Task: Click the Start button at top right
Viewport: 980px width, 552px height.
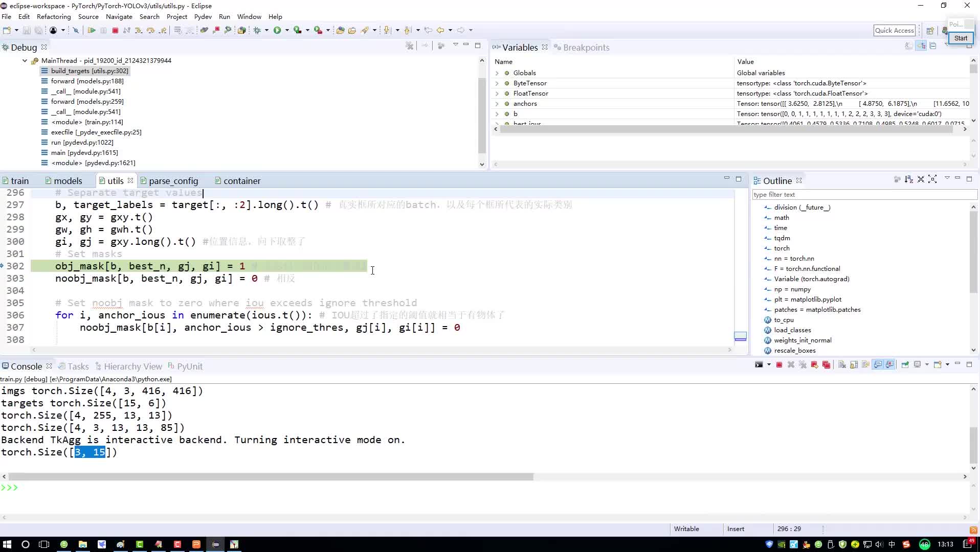Action: point(961,38)
